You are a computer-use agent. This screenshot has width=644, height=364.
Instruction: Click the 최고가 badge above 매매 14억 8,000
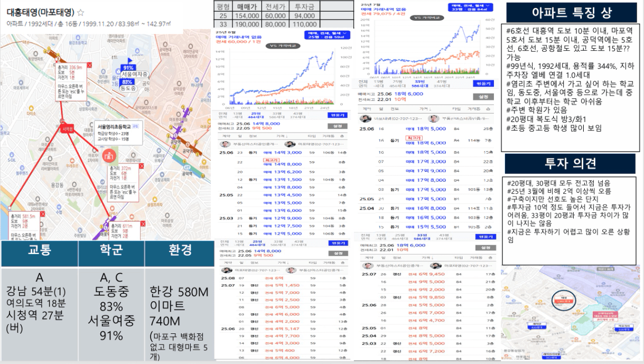(270, 160)
